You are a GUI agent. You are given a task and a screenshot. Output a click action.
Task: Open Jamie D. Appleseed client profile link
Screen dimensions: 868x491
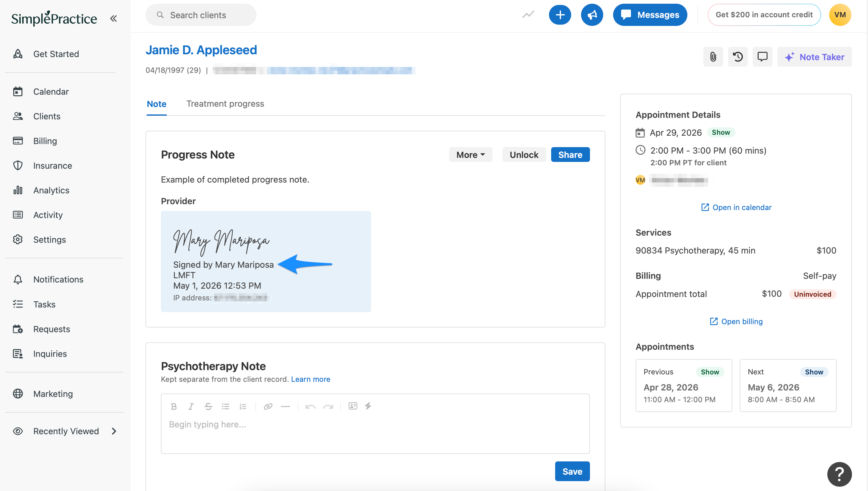[201, 50]
